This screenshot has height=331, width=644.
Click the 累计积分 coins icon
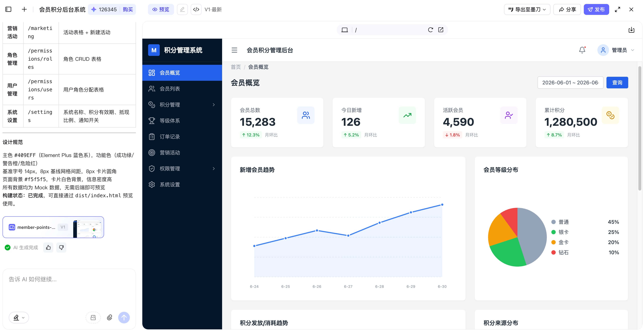click(610, 115)
